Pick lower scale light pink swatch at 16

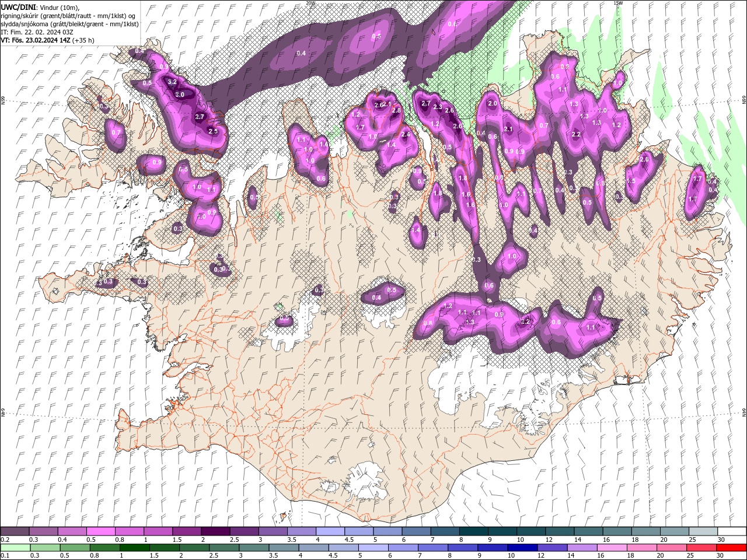612,548
